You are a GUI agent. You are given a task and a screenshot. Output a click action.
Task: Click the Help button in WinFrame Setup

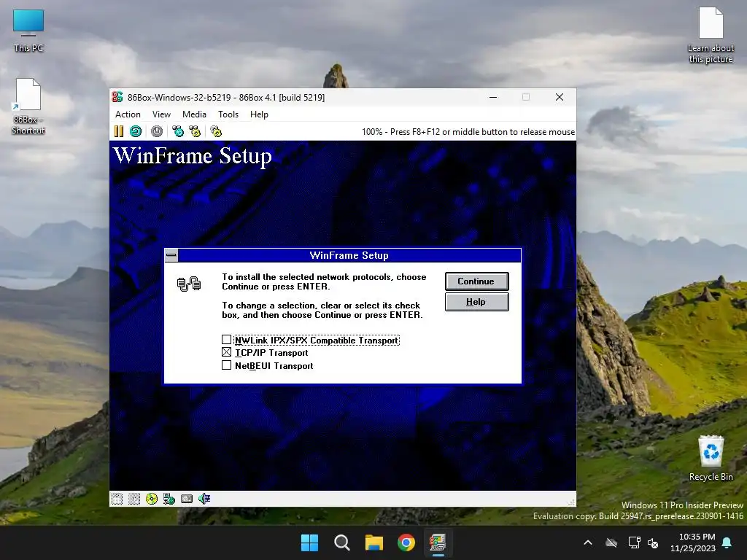pyautogui.click(x=476, y=302)
